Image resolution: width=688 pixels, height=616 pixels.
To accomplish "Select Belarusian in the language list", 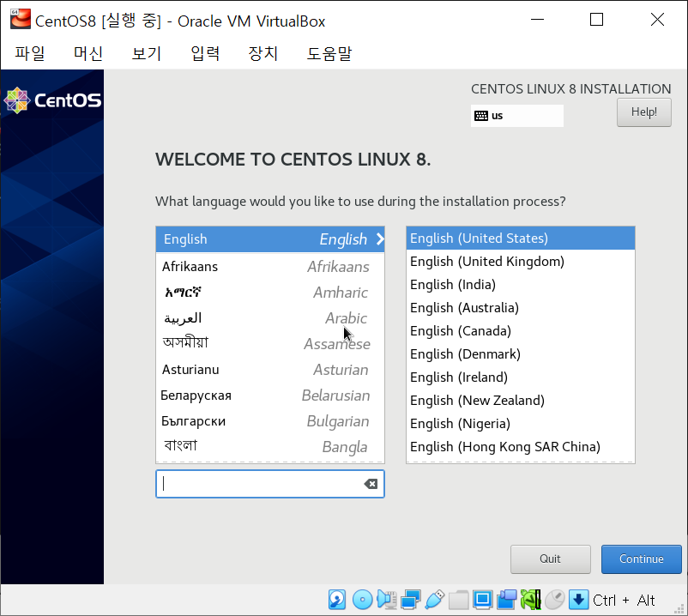I will click(x=270, y=396).
